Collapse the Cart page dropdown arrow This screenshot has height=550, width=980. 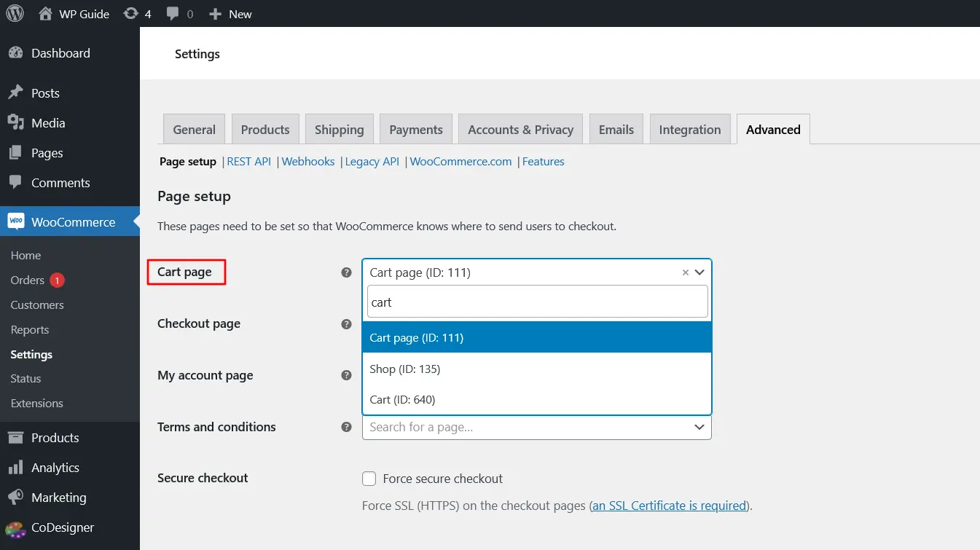pos(699,272)
